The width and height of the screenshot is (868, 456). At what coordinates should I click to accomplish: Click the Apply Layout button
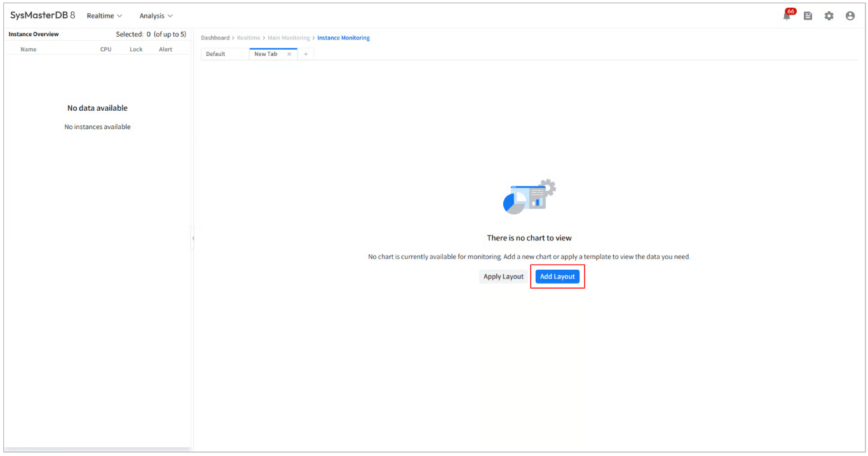(x=503, y=277)
